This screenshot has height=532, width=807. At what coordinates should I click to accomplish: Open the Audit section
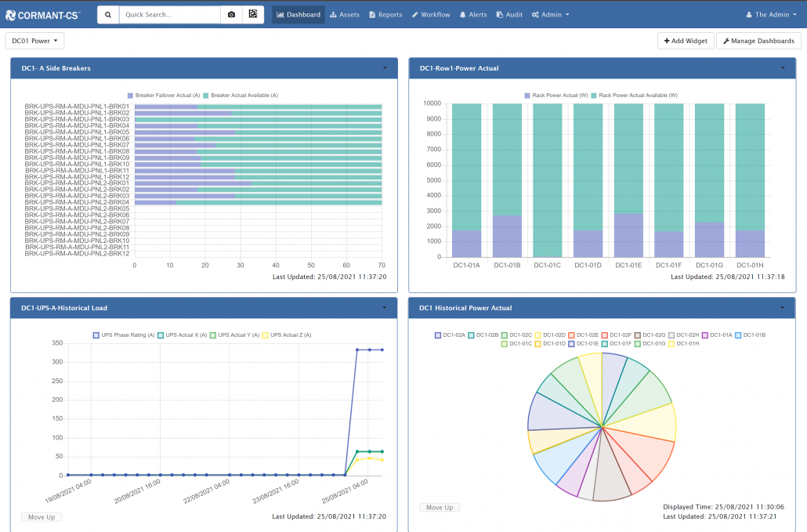509,15
